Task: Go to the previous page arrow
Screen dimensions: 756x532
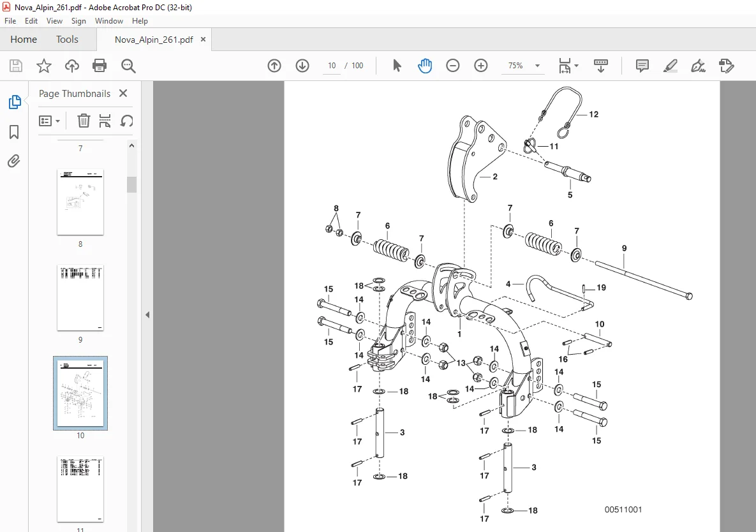Action: point(274,66)
